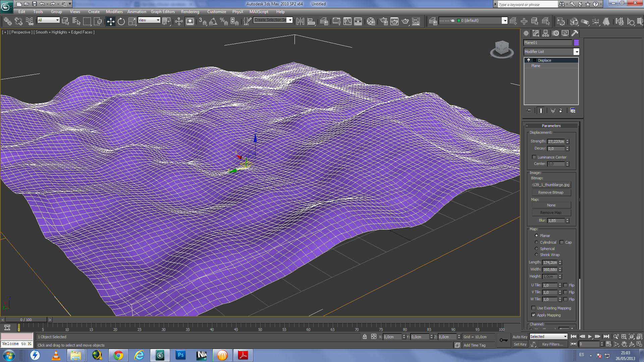The height and width of the screenshot is (362, 644).
Task: Open the All selection filter dropdown
Action: pos(57,20)
